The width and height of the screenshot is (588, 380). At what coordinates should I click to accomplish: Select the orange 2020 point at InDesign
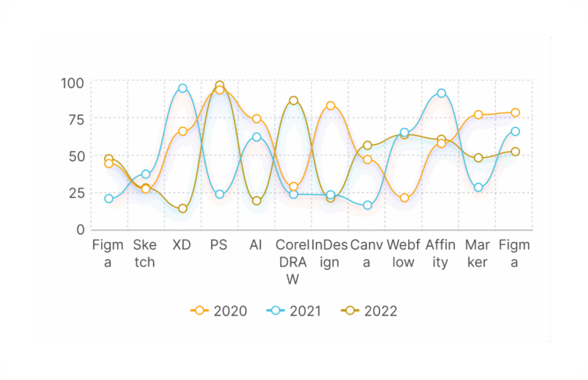(330, 106)
